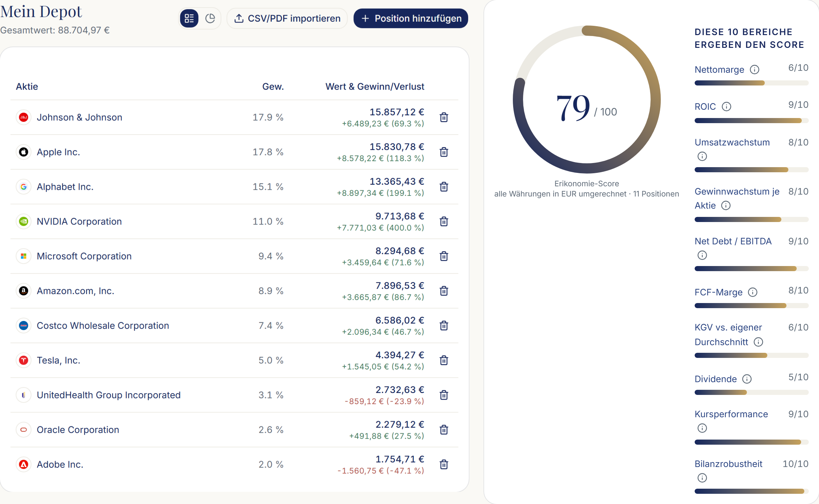Viewport: 819px width, 504px height.
Task: Click trash icon for NVIDIA Corporation
Action: [444, 221]
